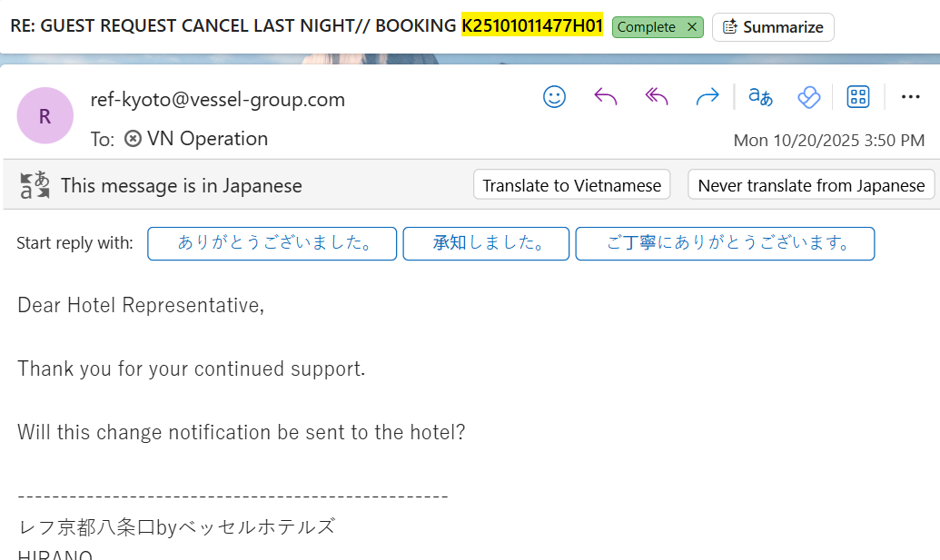Image resolution: width=940 pixels, height=560 pixels.
Task: Select Translate to Vietnamese
Action: (571, 185)
